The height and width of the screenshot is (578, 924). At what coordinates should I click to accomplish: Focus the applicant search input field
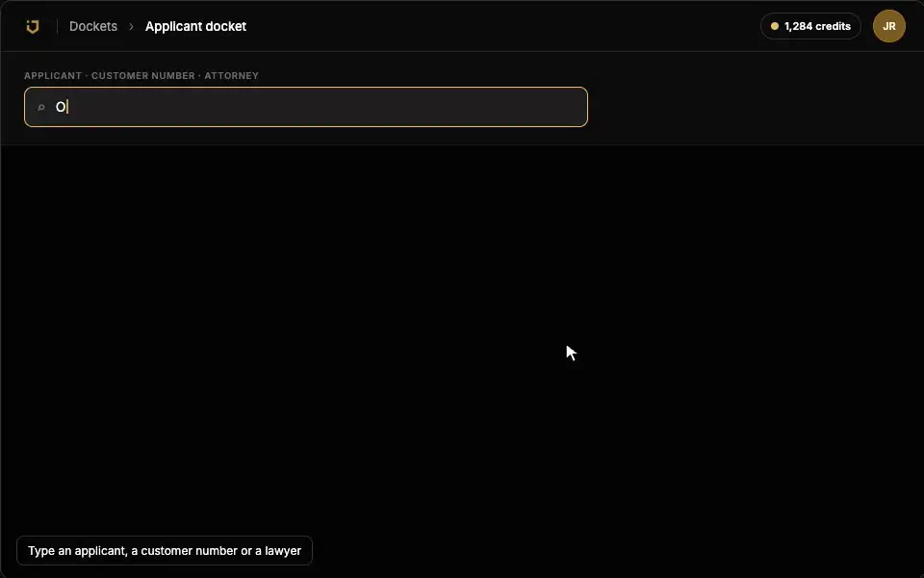coord(306,107)
